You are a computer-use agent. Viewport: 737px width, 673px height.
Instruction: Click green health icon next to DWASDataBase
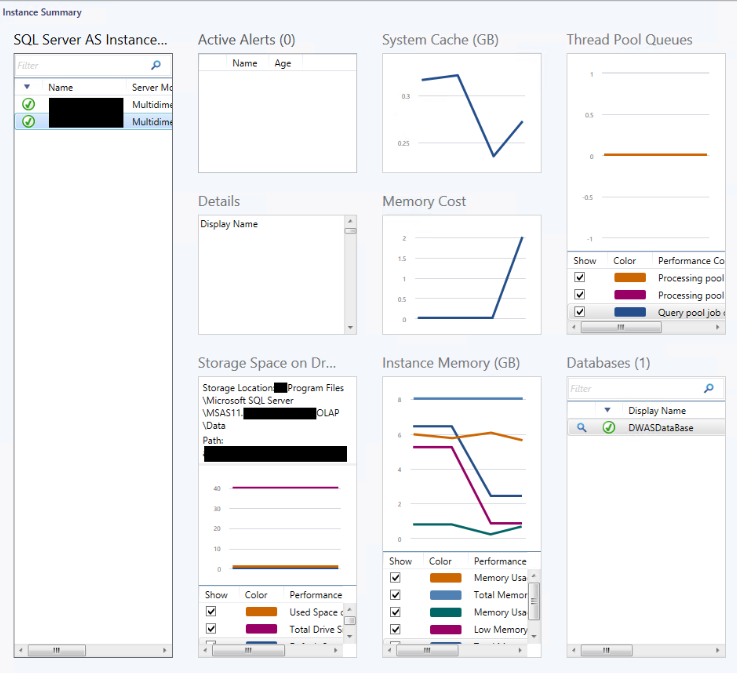(608, 428)
